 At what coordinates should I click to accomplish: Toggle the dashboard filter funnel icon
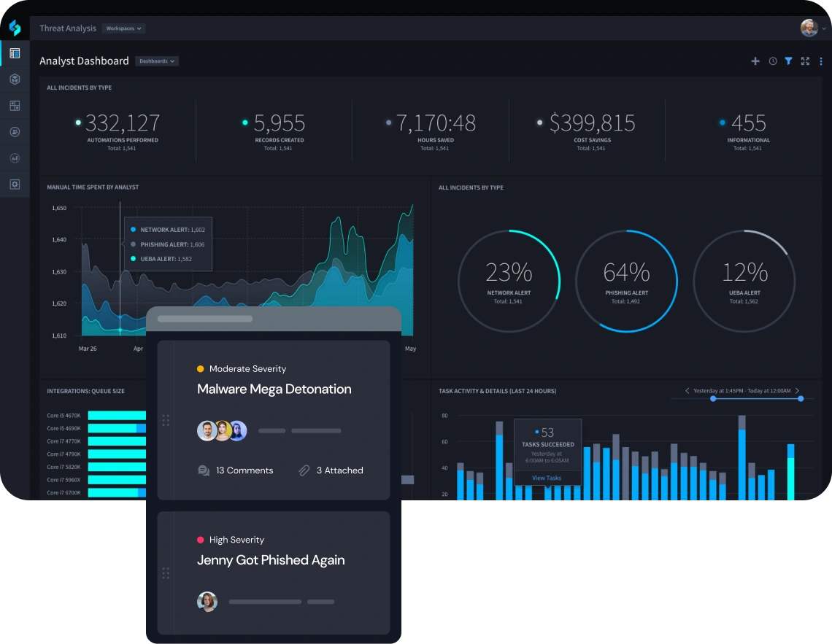coord(788,61)
